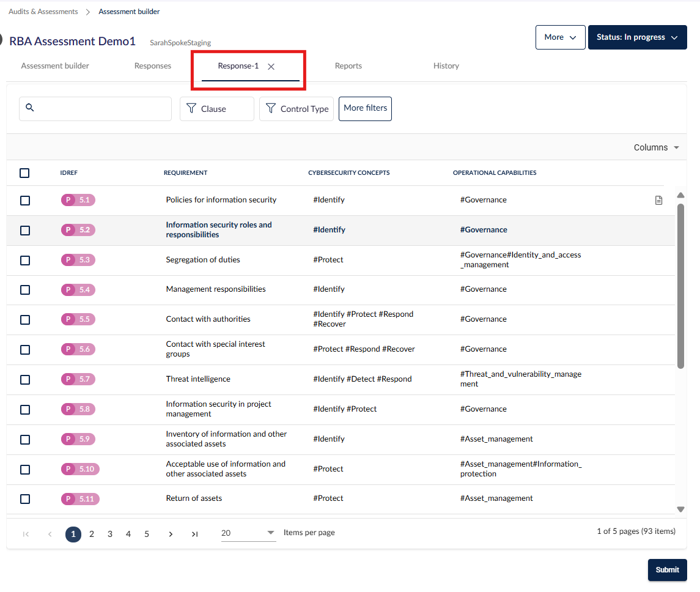Close the Response-1 tab with the X icon
Viewport: 700px width, 592px height.
(271, 67)
